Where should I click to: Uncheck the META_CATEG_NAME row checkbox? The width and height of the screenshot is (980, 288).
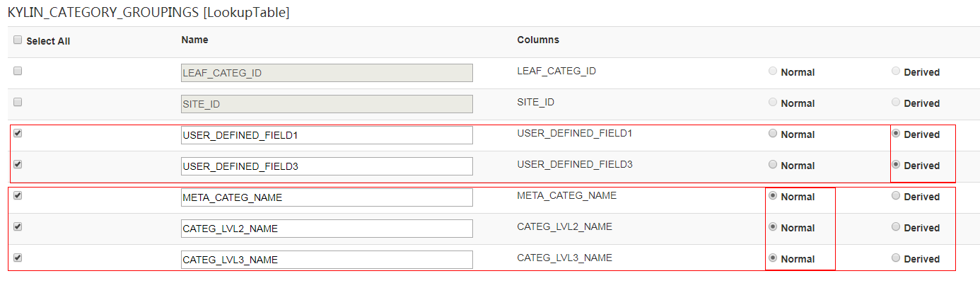point(18,195)
